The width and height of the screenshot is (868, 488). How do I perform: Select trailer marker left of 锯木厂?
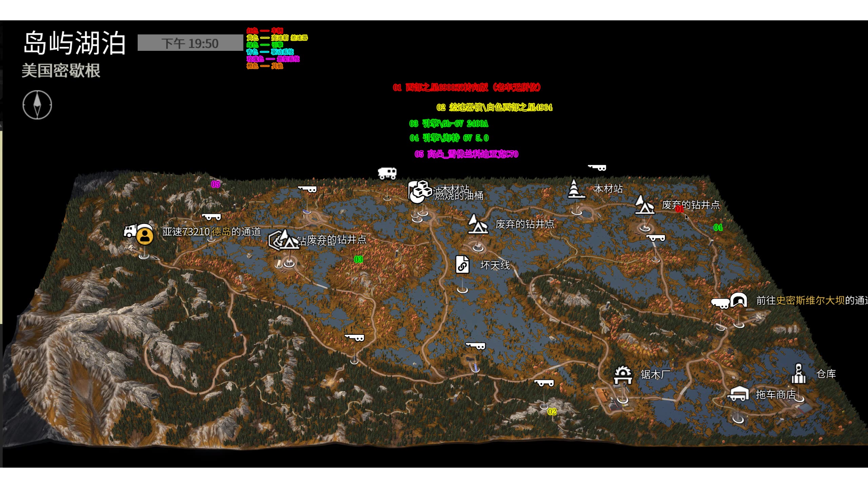(544, 383)
